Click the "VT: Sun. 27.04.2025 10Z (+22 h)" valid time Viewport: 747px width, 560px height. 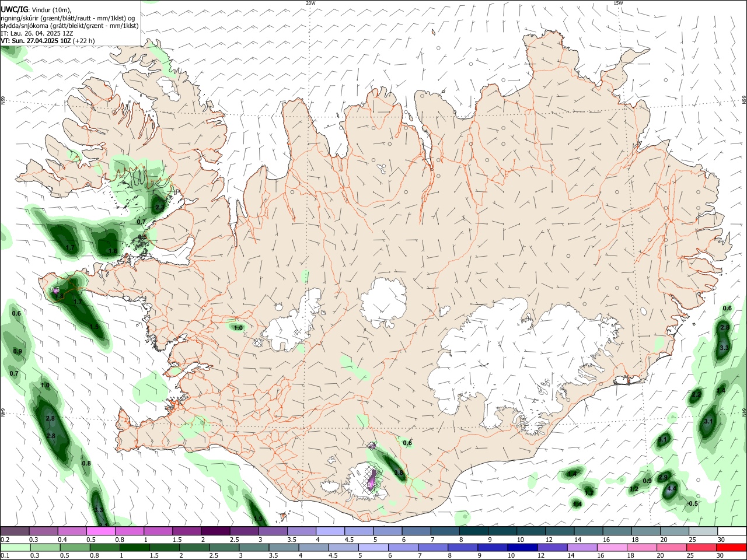click(48, 41)
